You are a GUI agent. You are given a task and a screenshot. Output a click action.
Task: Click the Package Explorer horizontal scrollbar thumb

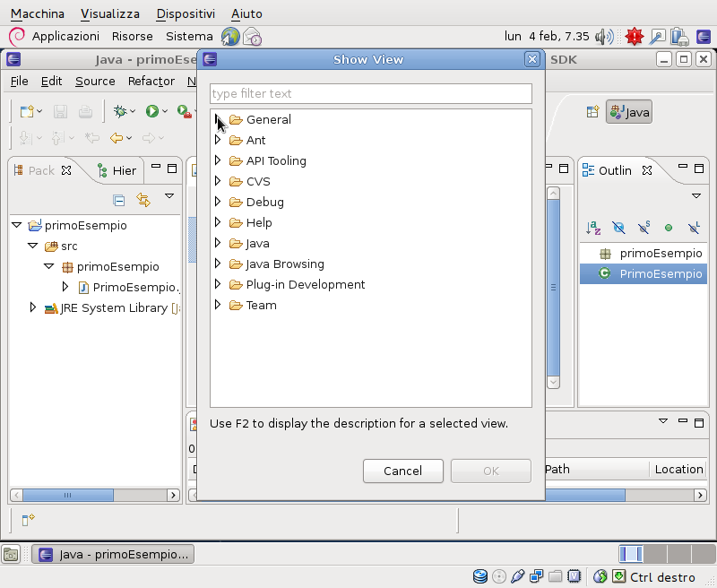(x=68, y=495)
